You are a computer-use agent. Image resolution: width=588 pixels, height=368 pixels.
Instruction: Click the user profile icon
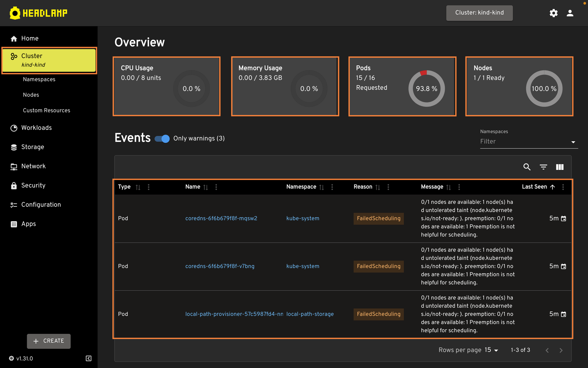(x=570, y=13)
